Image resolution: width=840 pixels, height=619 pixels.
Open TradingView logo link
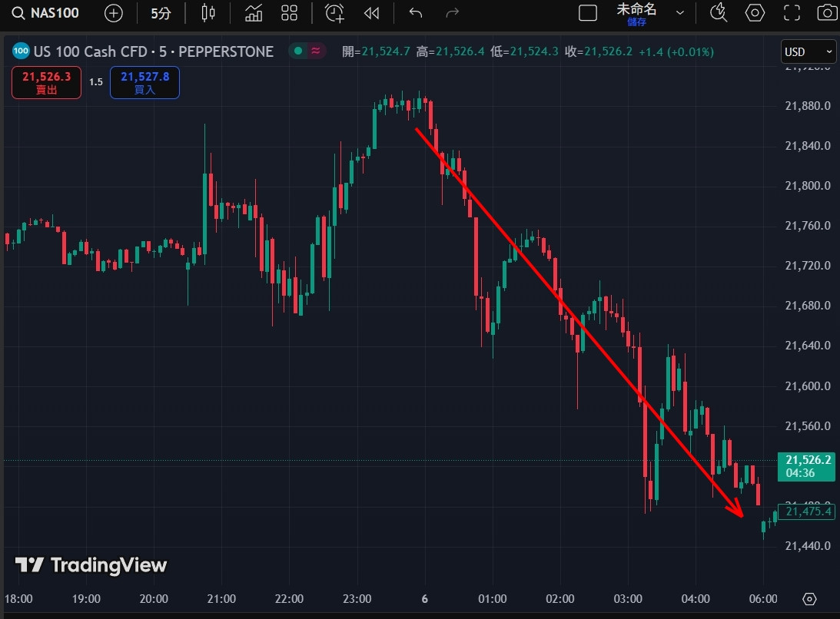coord(91,565)
